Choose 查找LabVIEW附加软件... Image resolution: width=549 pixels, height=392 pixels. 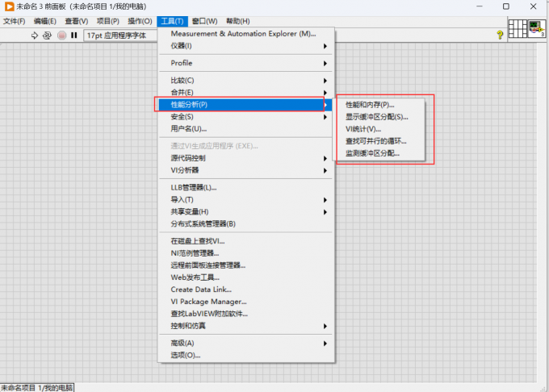(x=245, y=314)
